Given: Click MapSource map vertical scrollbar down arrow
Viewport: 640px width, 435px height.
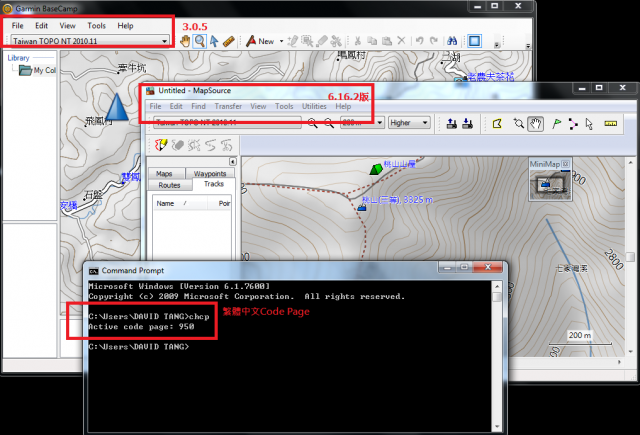Looking at the screenshot, I should pos(631,351).
